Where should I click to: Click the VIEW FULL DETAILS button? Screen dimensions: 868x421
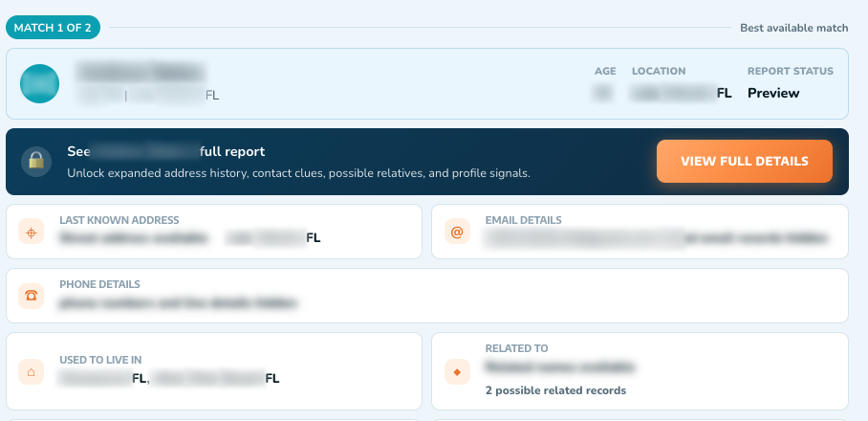[745, 161]
